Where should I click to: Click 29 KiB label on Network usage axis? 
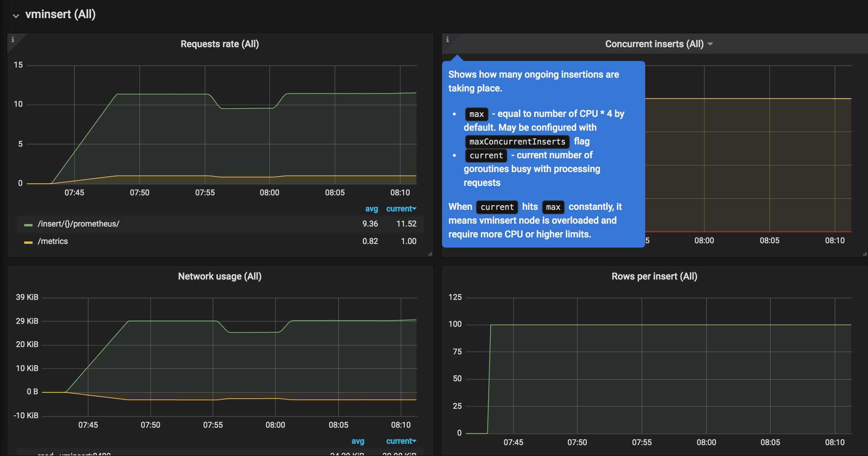(27, 321)
